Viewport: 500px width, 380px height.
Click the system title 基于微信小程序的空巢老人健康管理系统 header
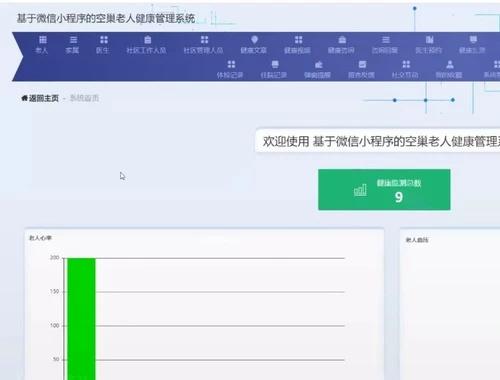click(106, 18)
